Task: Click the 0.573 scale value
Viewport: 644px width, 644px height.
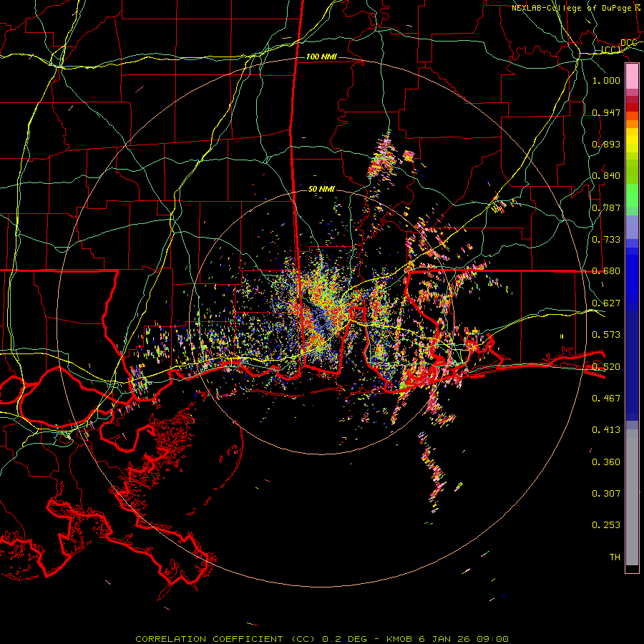Action: point(606,335)
